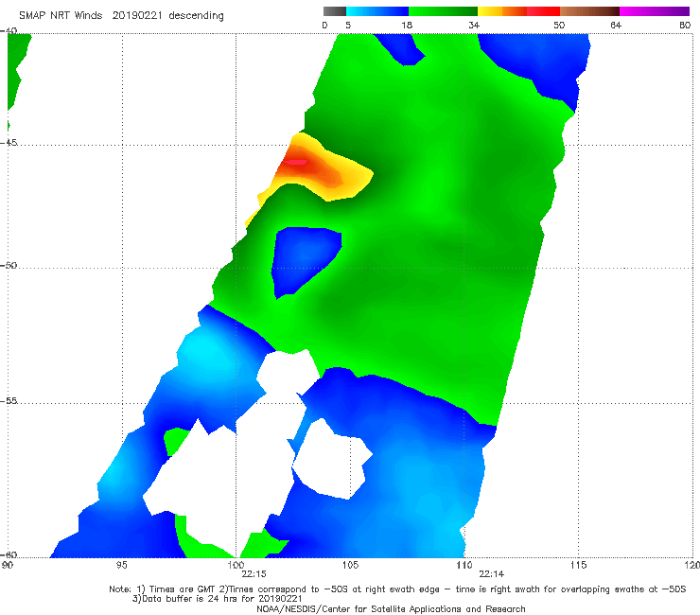The width and height of the screenshot is (700, 615).
Task: Click the "NOAA/NESDIS/Center for Satellite Applications" credit
Action: pyautogui.click(x=391, y=609)
